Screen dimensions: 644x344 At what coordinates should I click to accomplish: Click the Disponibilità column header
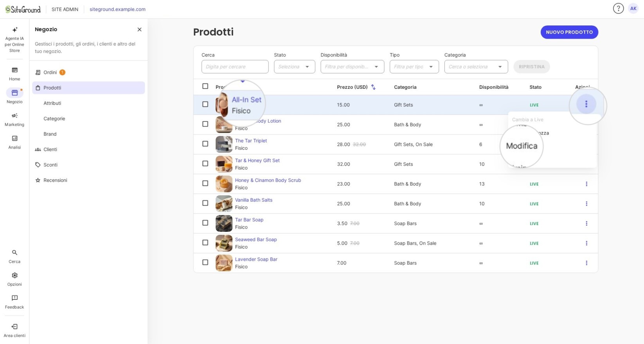click(x=494, y=87)
